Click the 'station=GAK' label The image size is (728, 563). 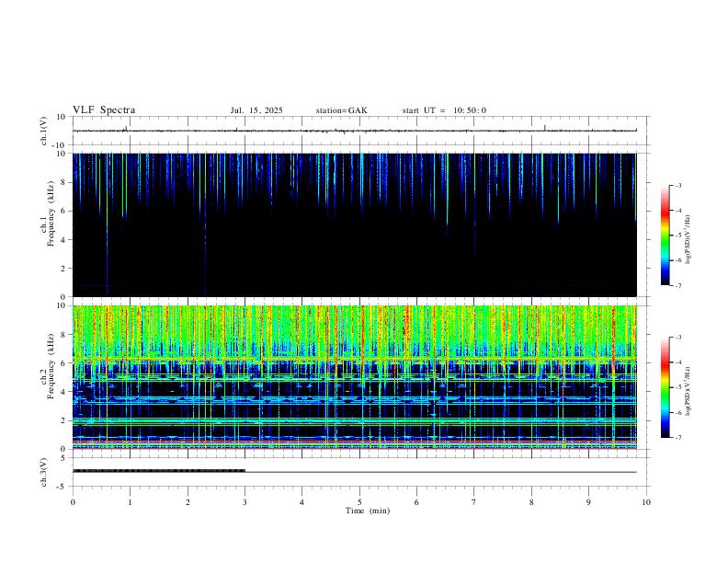pyautogui.click(x=341, y=110)
